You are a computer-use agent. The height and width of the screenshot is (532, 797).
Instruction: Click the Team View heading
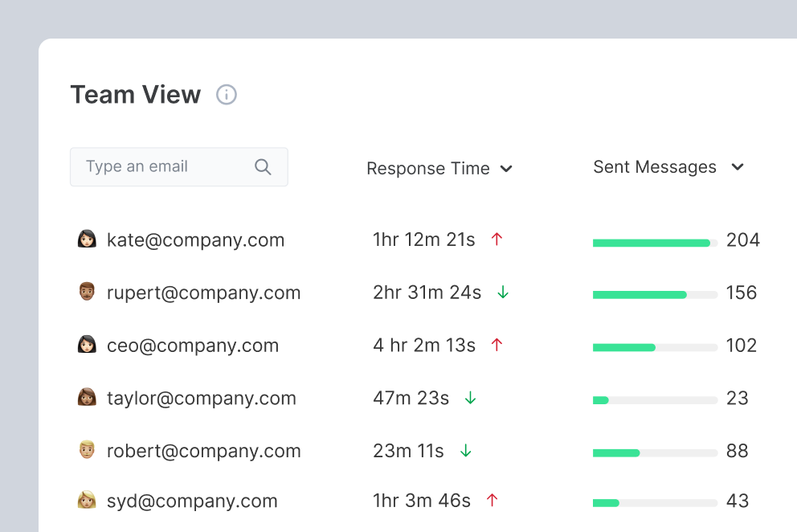pyautogui.click(x=136, y=95)
